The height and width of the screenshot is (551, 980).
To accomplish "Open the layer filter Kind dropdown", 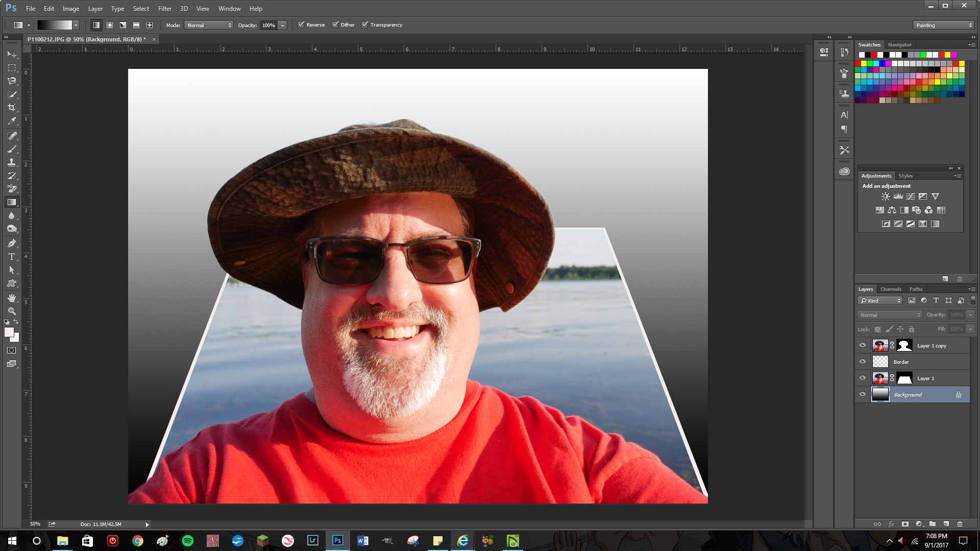I will click(880, 300).
